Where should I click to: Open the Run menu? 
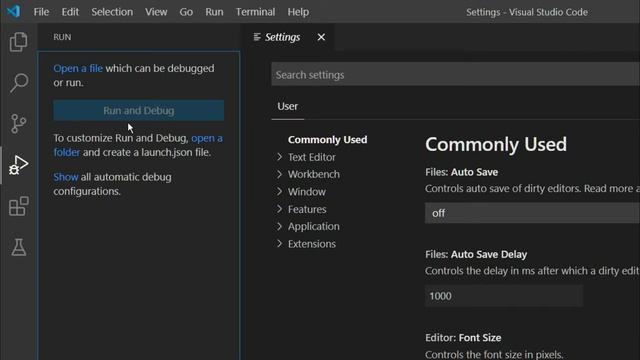(214, 12)
